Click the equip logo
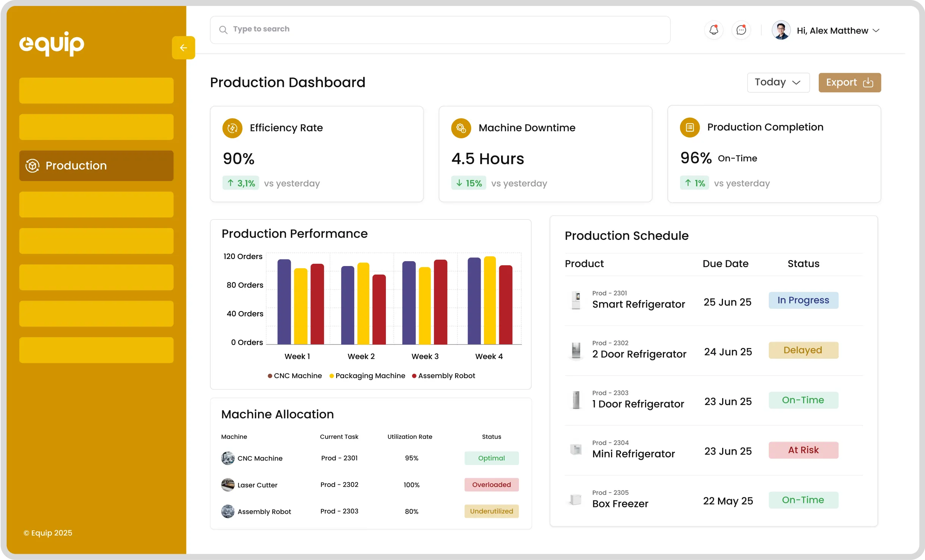The height and width of the screenshot is (560, 925). 52,44
